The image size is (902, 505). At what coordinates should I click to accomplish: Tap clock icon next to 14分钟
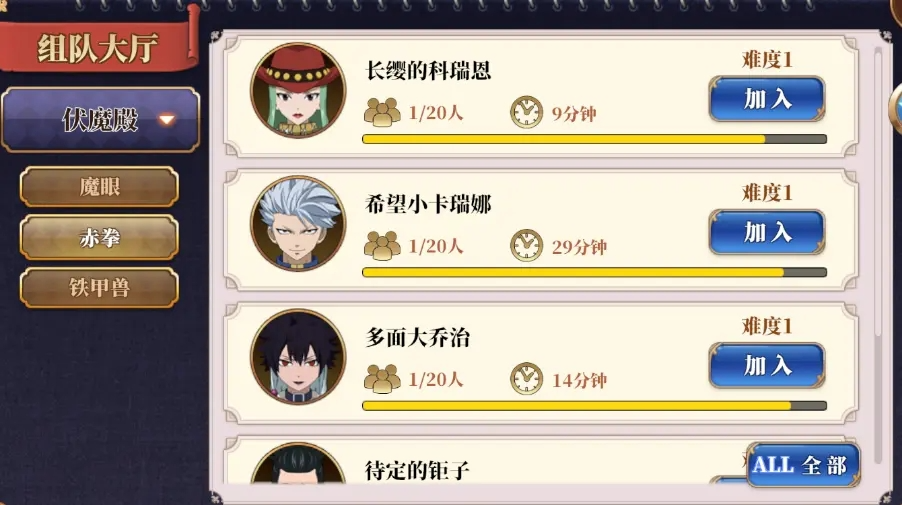[526, 379]
